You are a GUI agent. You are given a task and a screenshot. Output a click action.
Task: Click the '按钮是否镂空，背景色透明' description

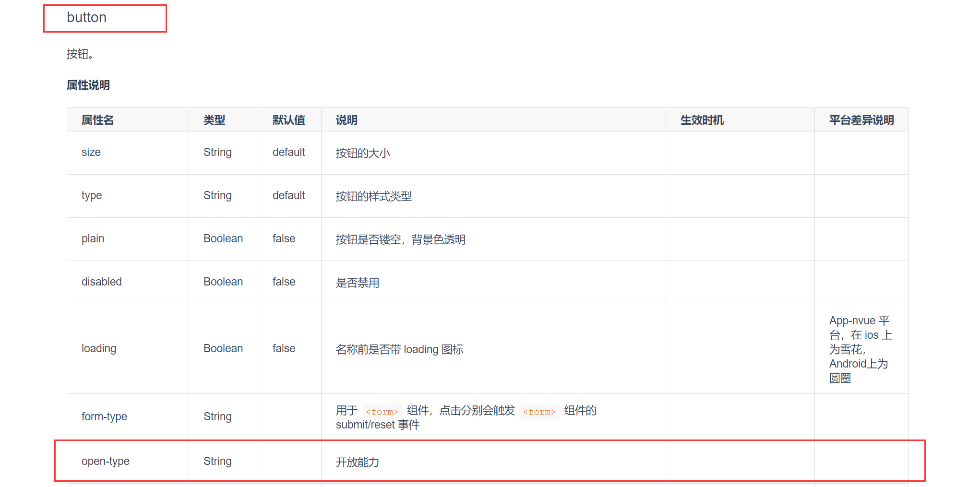click(401, 239)
